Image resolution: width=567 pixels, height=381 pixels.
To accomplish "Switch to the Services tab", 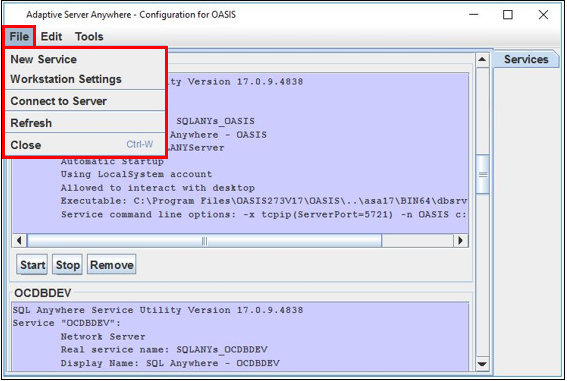I will pyautogui.click(x=526, y=59).
